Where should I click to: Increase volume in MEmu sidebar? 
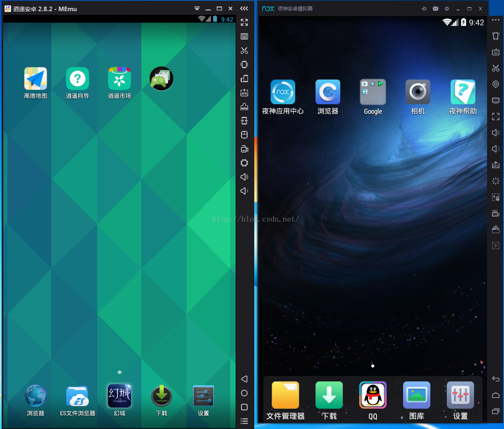pyautogui.click(x=244, y=177)
